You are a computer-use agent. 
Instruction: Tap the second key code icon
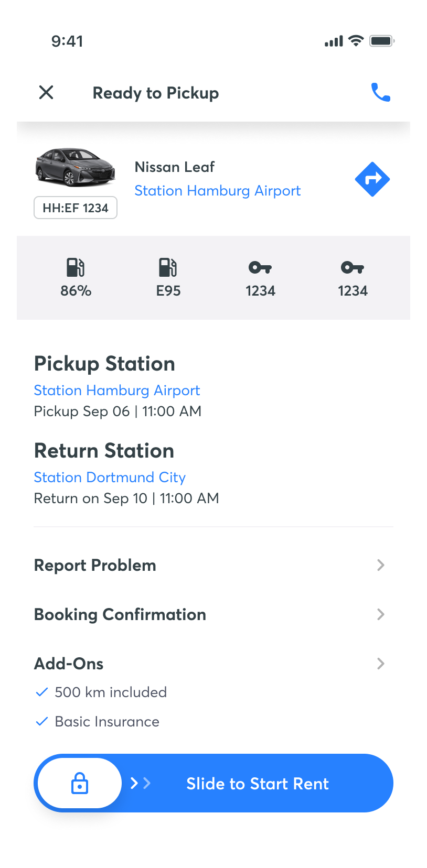click(353, 268)
